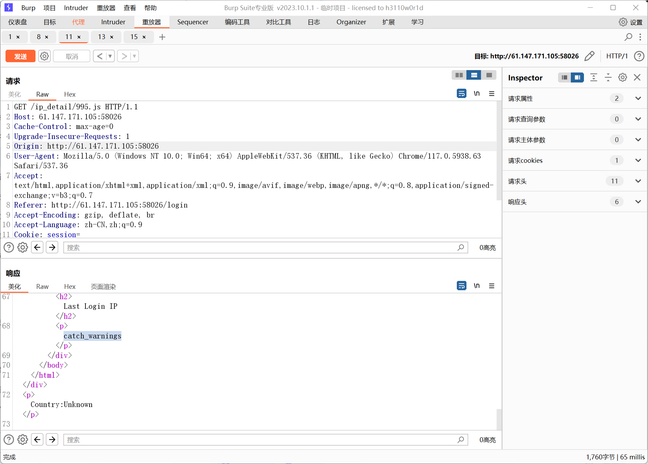This screenshot has height=464, width=648.
Task: Expand the 请求头 section in Inspector
Action: coord(637,181)
